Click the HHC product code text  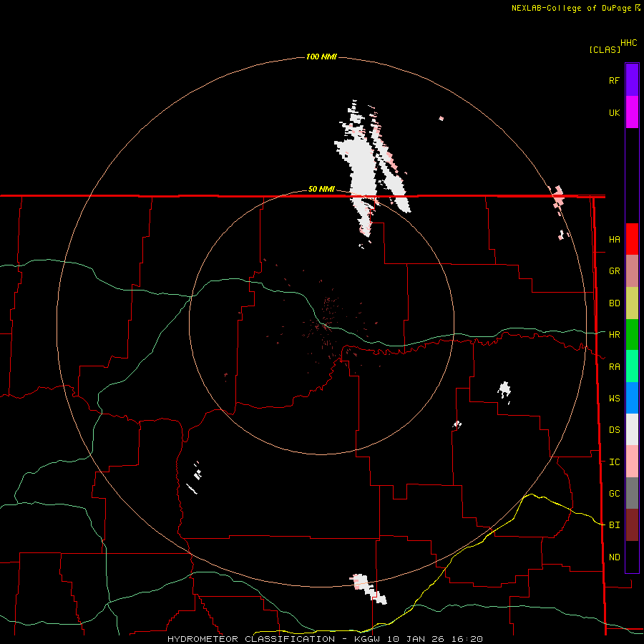[x=629, y=43]
